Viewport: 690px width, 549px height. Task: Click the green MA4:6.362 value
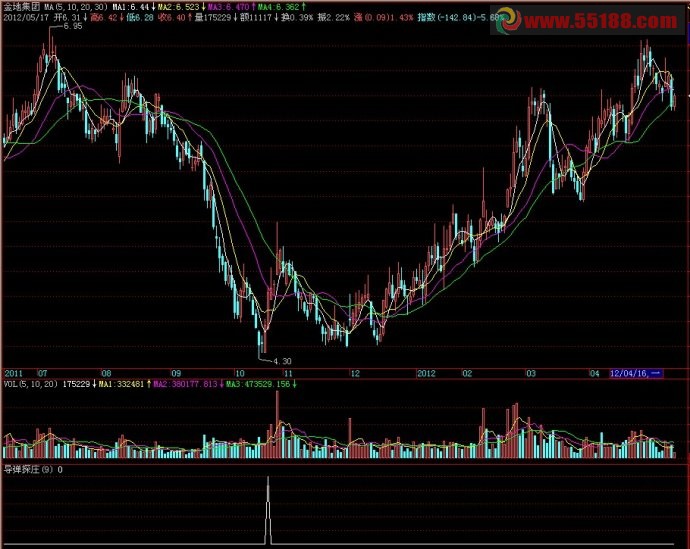pyautogui.click(x=279, y=7)
